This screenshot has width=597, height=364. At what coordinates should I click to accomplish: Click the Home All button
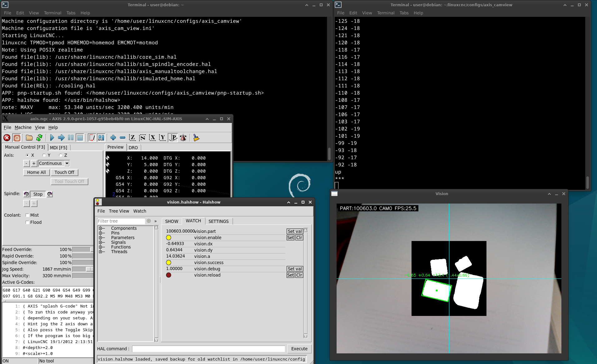pyautogui.click(x=36, y=172)
